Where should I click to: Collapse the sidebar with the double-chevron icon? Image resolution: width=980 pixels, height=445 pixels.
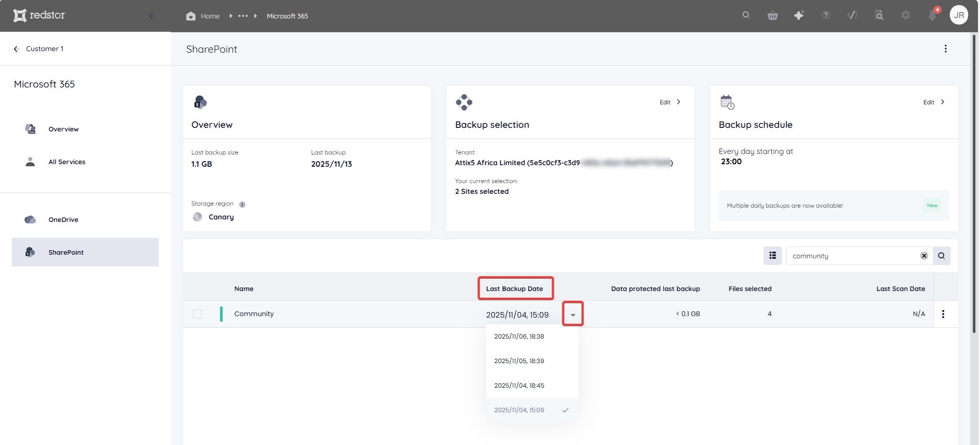152,16
